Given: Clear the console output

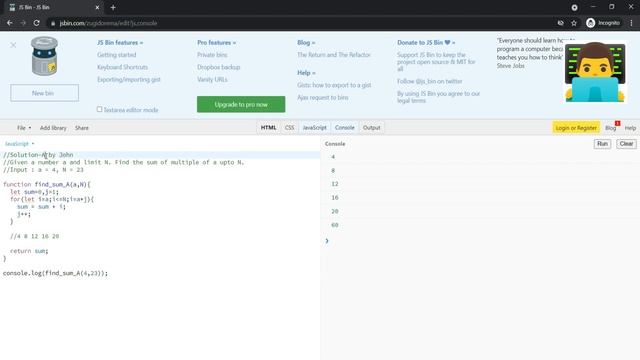Looking at the screenshot, I should pos(626,144).
